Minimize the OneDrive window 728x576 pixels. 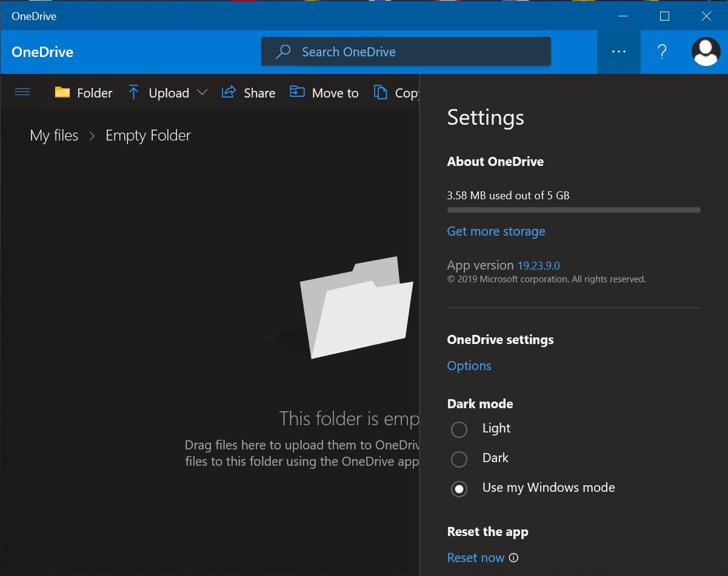click(623, 16)
